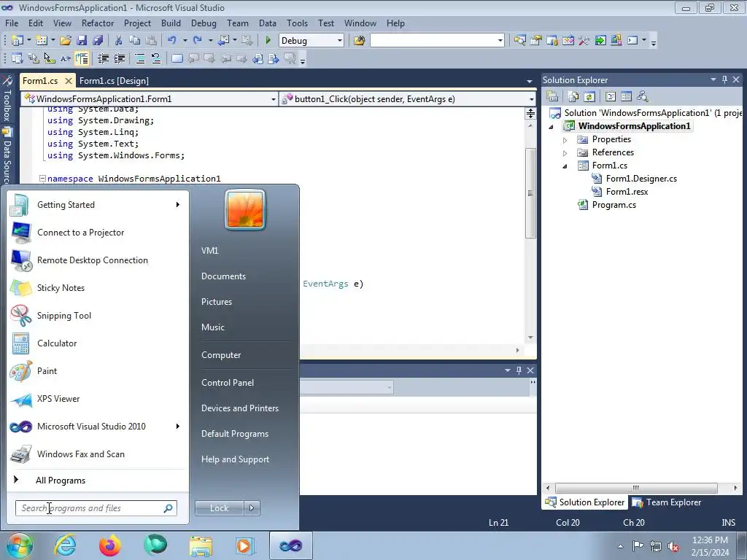Save the current file with the floppy icon
The width and height of the screenshot is (747, 560).
[82, 41]
